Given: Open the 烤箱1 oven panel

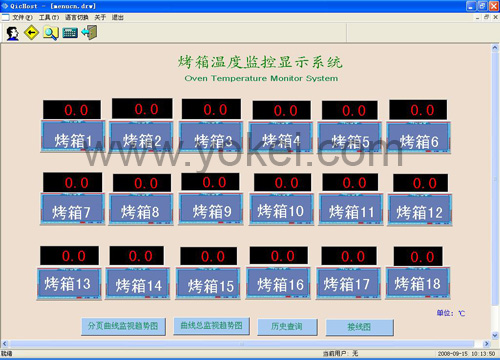Looking at the screenshot, I should (73, 136).
